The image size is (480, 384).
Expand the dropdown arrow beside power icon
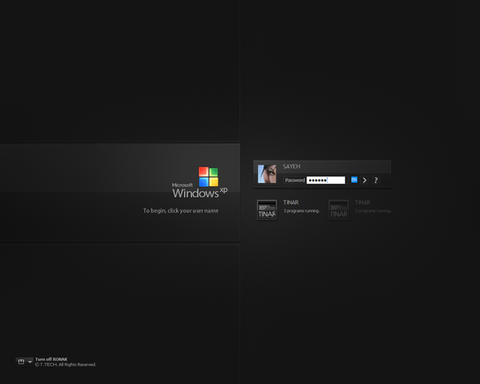30,362
